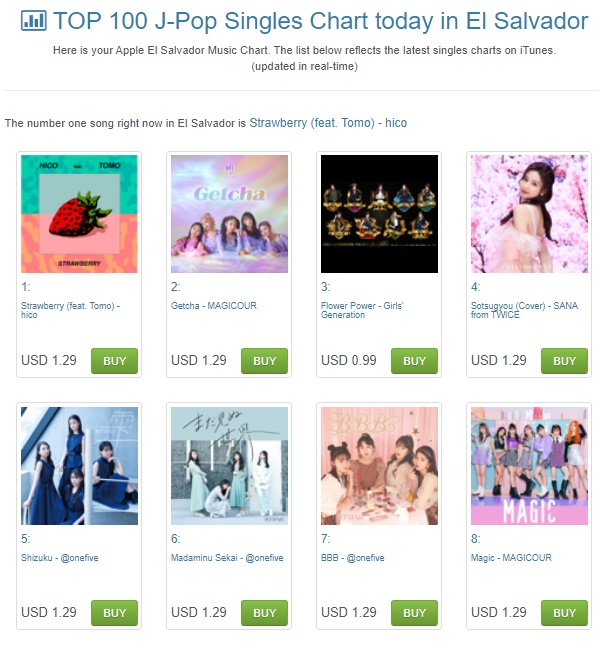599x655 pixels.
Task: Buy Strawberry (feat. Tomo) by hico
Action: pos(114,361)
